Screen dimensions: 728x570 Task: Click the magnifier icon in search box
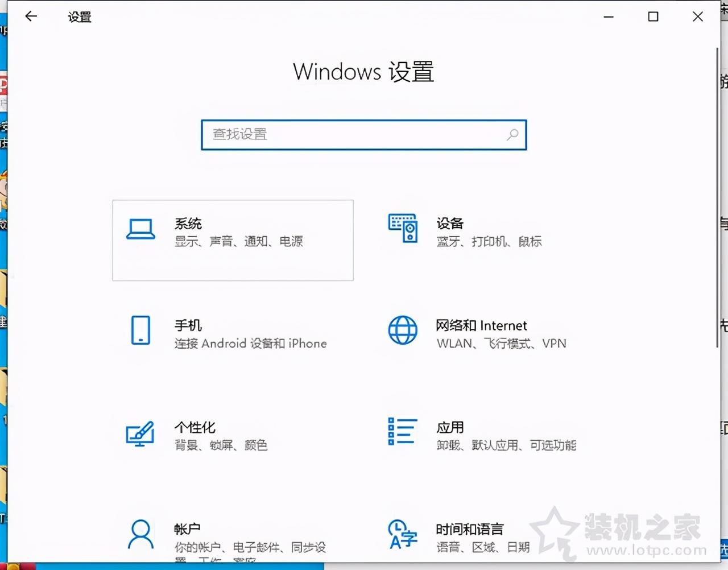[512, 135]
